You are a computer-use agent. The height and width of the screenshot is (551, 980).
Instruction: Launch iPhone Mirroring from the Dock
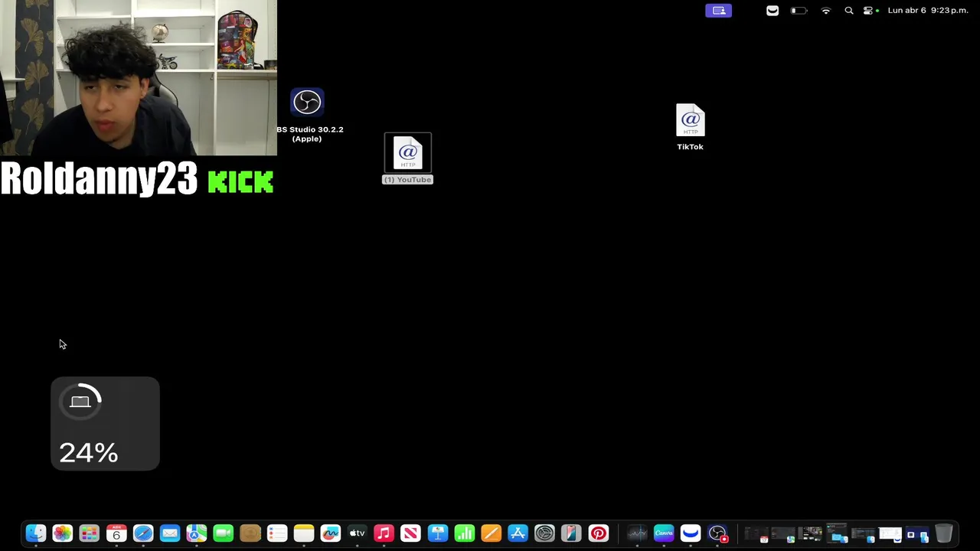[572, 533]
